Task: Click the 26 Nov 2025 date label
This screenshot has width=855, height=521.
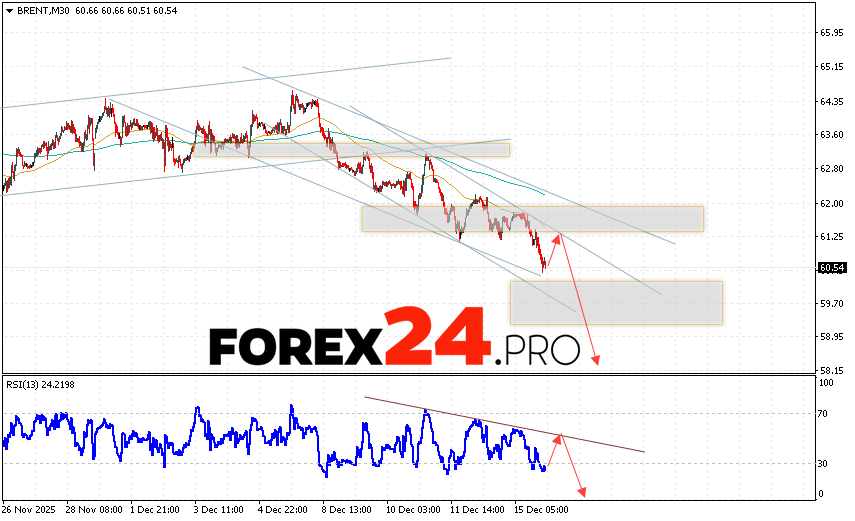Action: (29, 510)
